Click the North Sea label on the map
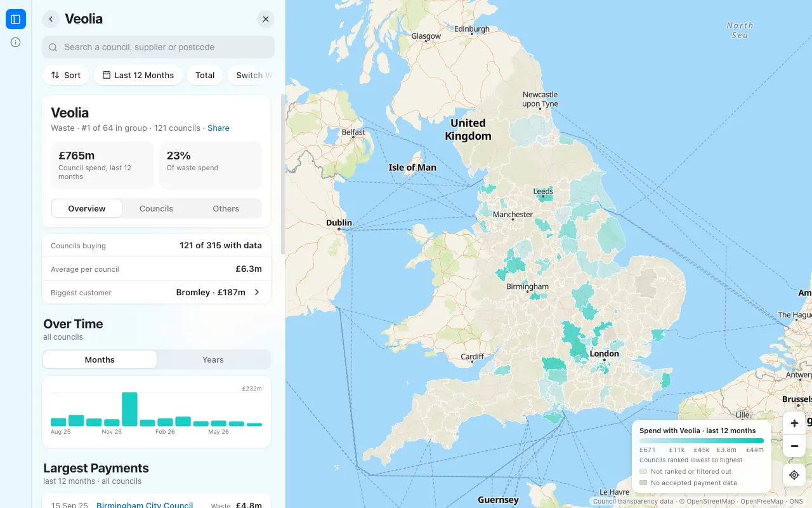Image resolution: width=812 pixels, height=508 pixels. tap(740, 30)
